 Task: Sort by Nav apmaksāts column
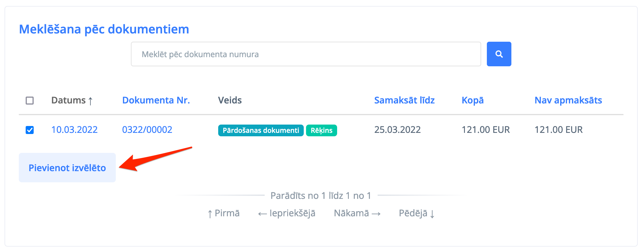[568, 100]
